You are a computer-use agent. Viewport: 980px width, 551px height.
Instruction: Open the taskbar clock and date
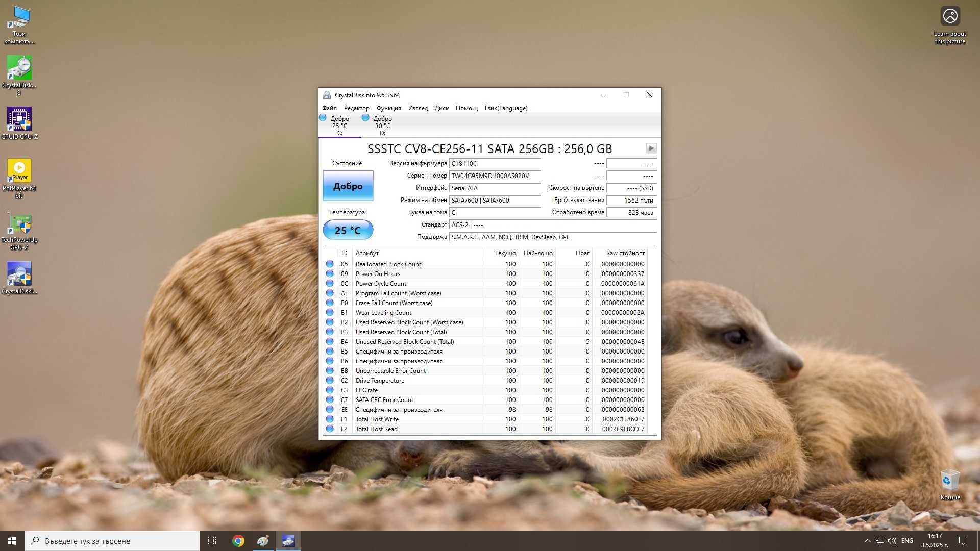pos(935,541)
